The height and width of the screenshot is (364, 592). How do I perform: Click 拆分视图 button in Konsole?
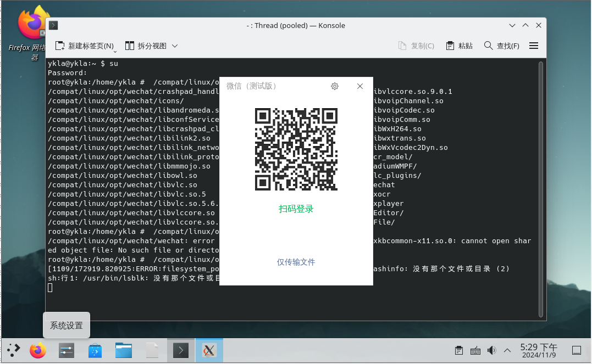point(146,46)
